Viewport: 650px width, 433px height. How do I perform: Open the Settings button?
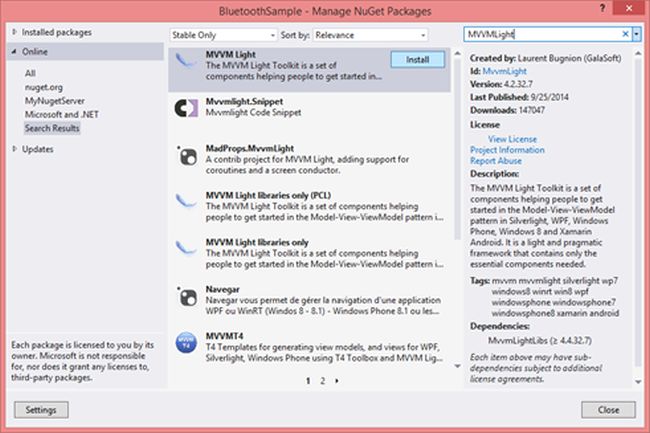point(41,410)
